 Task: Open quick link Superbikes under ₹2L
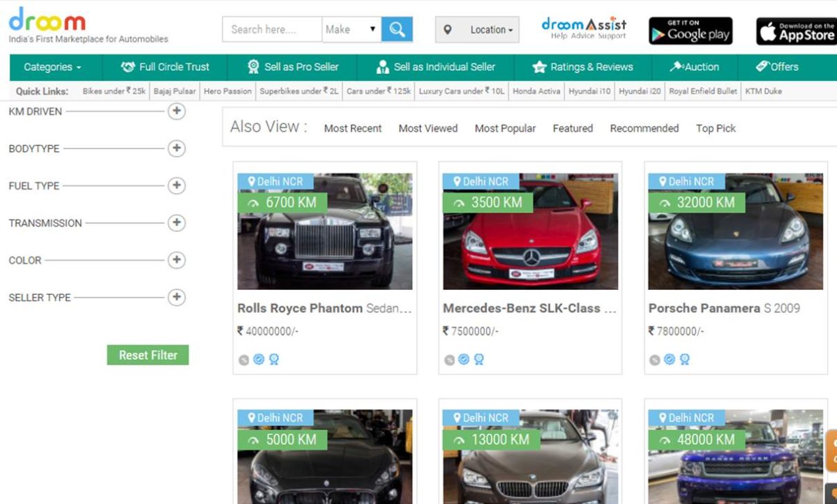tap(299, 91)
